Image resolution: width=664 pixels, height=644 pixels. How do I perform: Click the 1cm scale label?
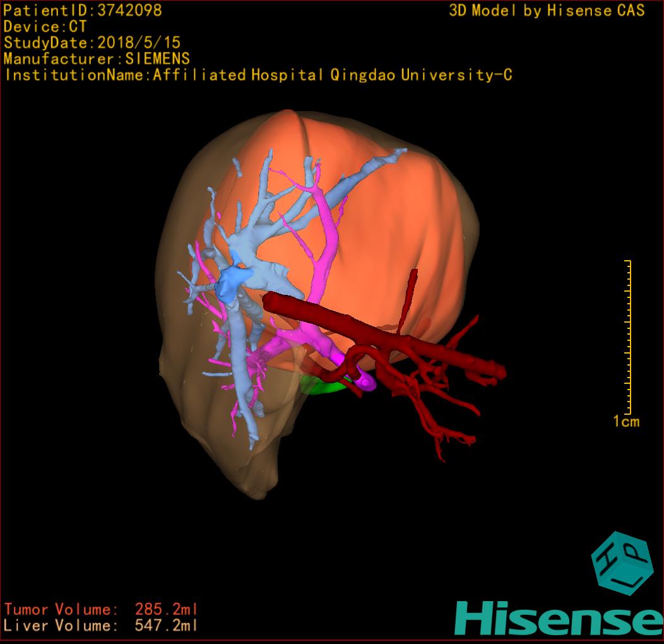click(x=626, y=422)
